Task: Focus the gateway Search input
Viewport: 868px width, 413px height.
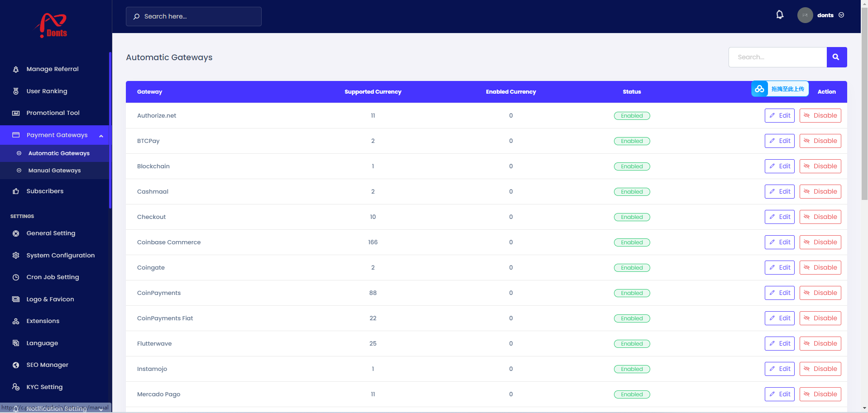Action: coord(777,57)
